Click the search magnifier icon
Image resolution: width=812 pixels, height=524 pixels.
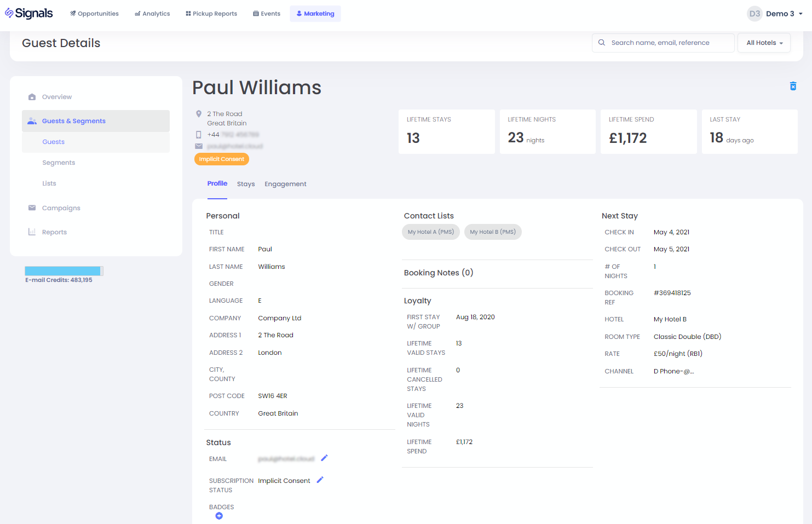point(602,43)
